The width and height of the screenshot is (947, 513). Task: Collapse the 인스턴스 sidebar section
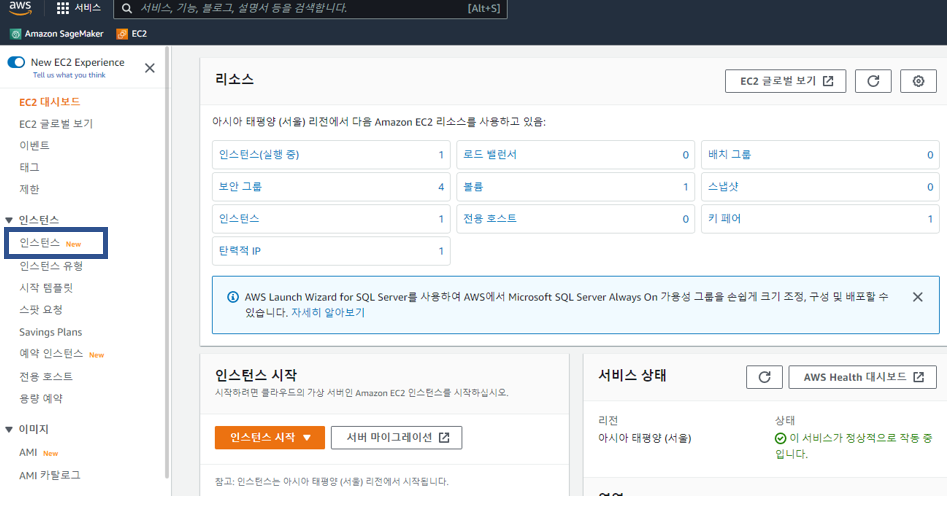[x=9, y=220]
